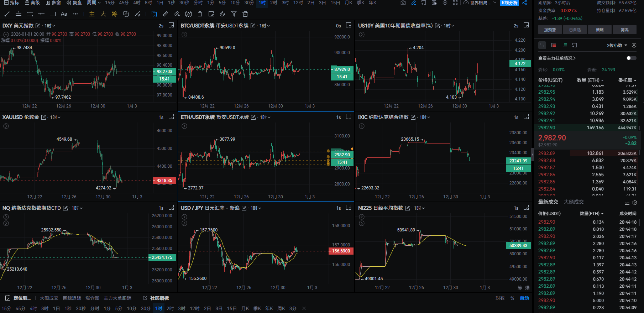Viewport: 644px width, 313px height.
Task: Switch order book to sell-orders-only view
Action: tap(554, 45)
